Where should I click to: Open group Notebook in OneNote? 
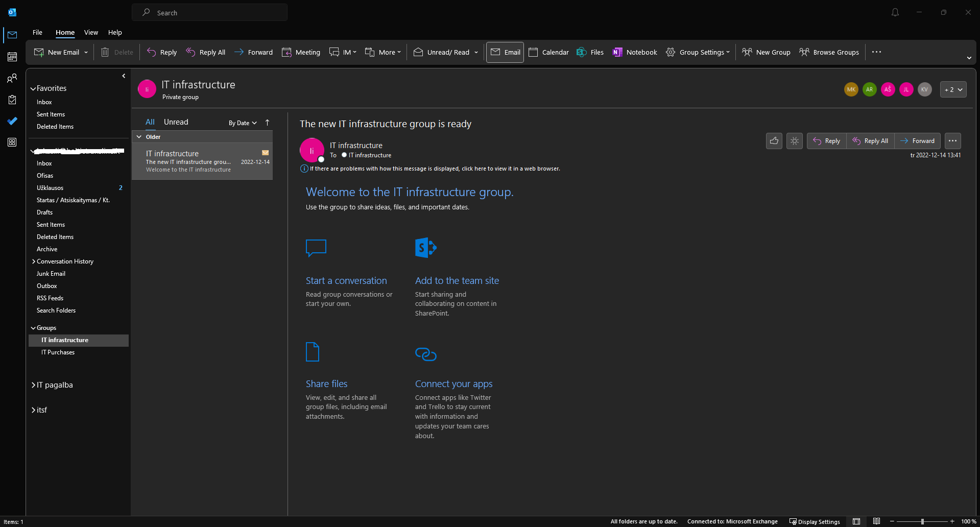click(x=635, y=52)
